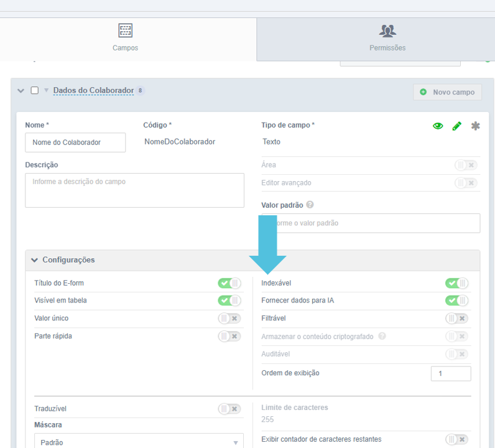Click the field count badge showing 8
Image resolution: width=495 pixels, height=448 pixels.
pyautogui.click(x=141, y=91)
